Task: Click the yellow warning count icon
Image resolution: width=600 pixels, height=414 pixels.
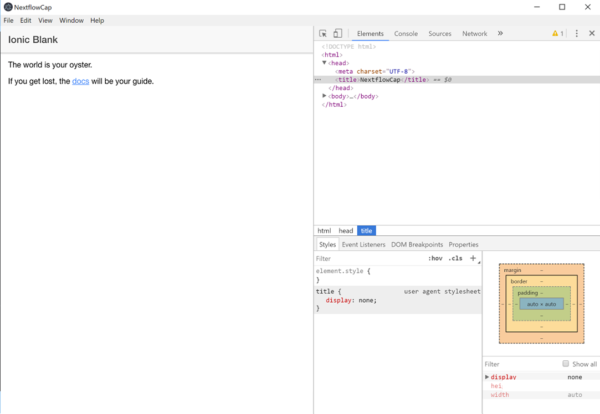Action: (x=558, y=34)
